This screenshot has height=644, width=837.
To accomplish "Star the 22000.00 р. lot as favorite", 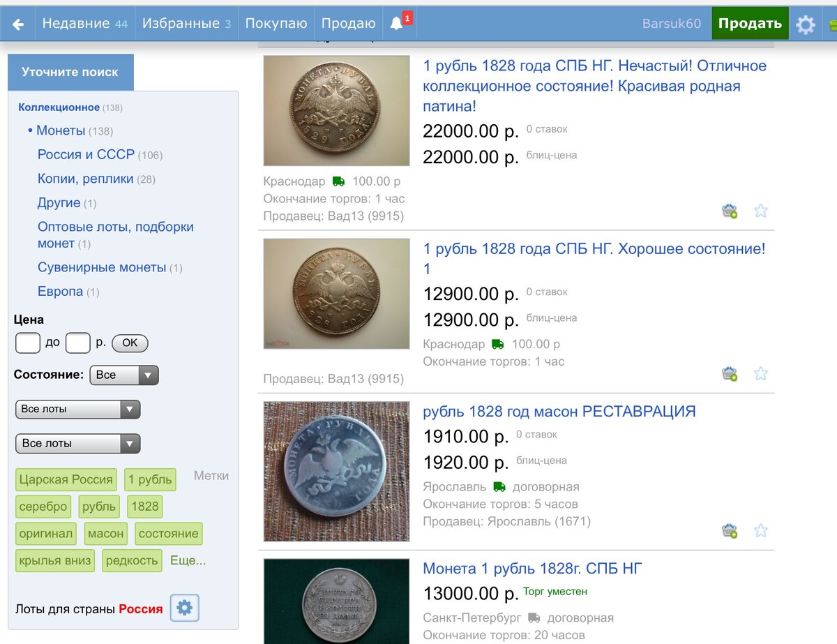I will point(761,211).
